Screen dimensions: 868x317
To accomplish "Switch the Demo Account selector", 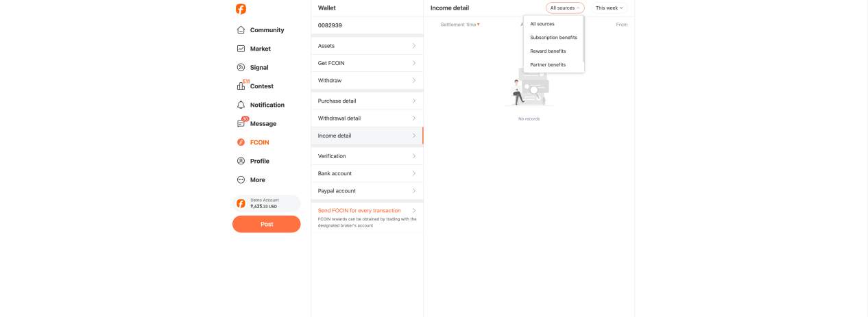I will (266, 203).
